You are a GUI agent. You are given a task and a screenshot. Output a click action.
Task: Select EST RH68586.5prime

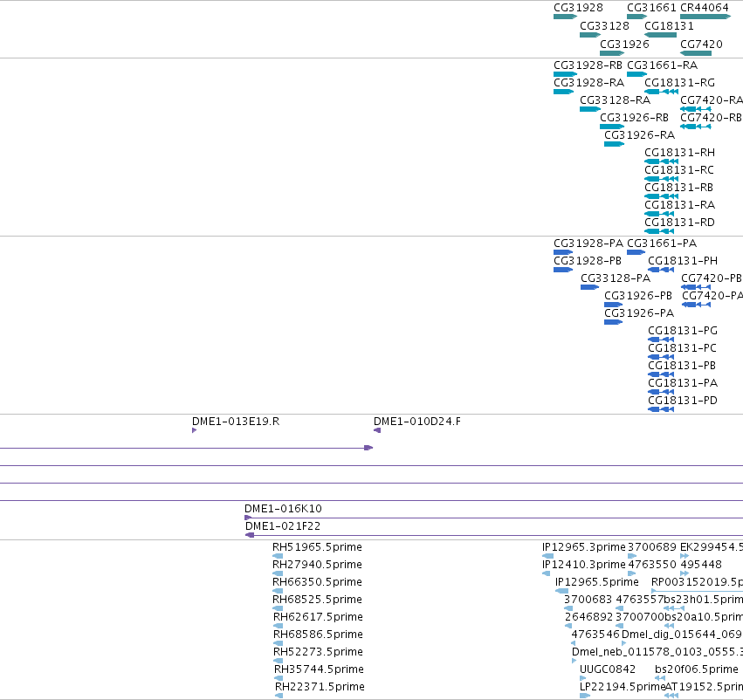click(x=318, y=635)
